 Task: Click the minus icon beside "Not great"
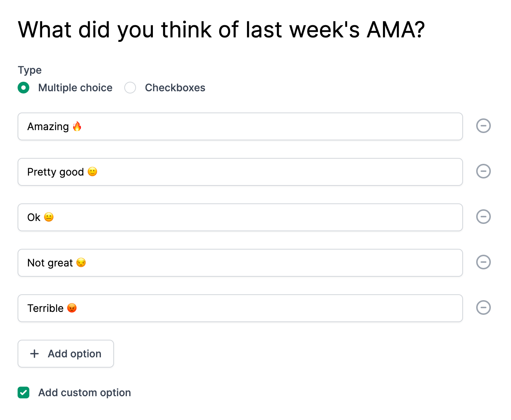[x=483, y=262]
